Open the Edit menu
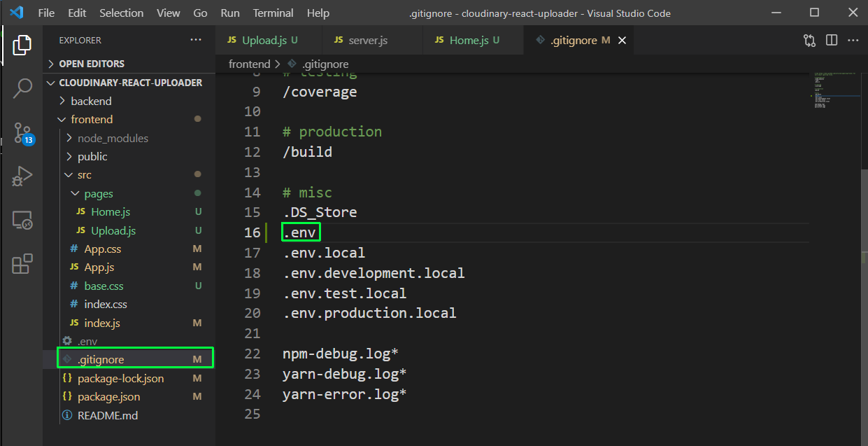 point(77,13)
